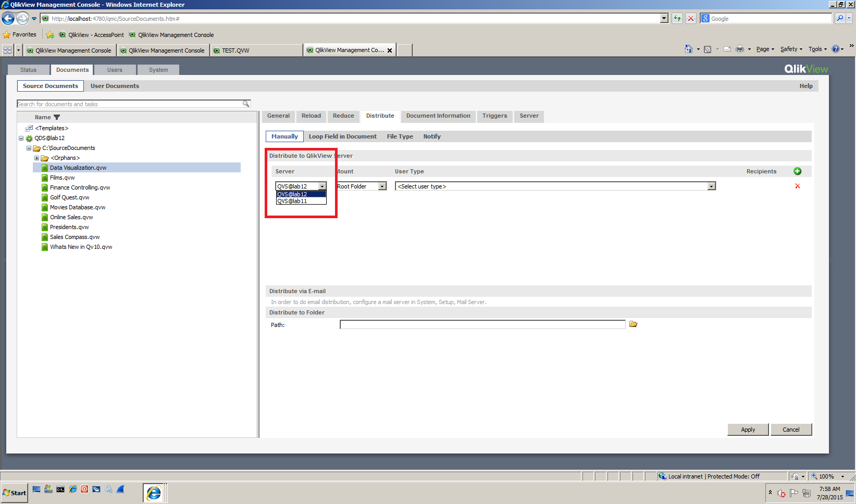856x504 pixels.
Task: Open the Tools menu in command bar
Action: pos(817,49)
